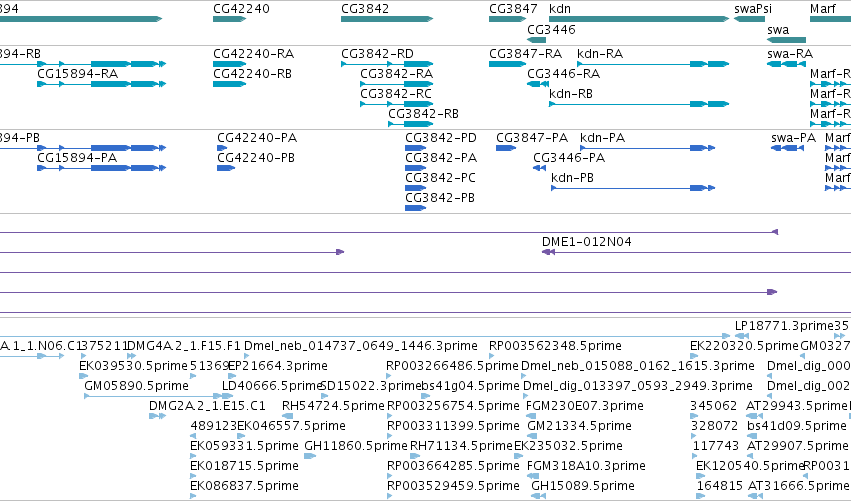This screenshot has width=851, height=501.
Task: Select transcript CG42240-RA
Action: 253,54
